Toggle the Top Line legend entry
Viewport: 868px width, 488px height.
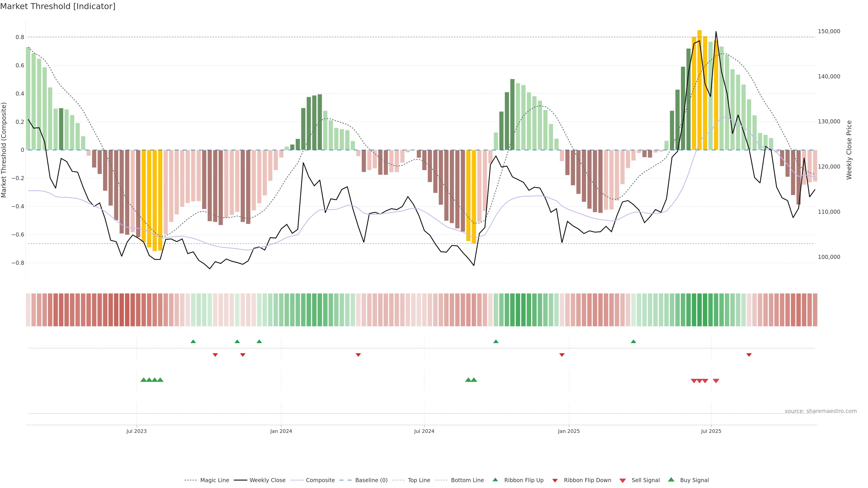(x=419, y=480)
